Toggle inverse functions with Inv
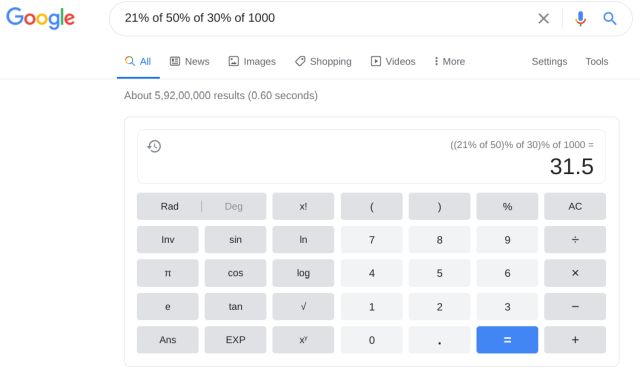The width and height of the screenshot is (640, 371). [168, 240]
